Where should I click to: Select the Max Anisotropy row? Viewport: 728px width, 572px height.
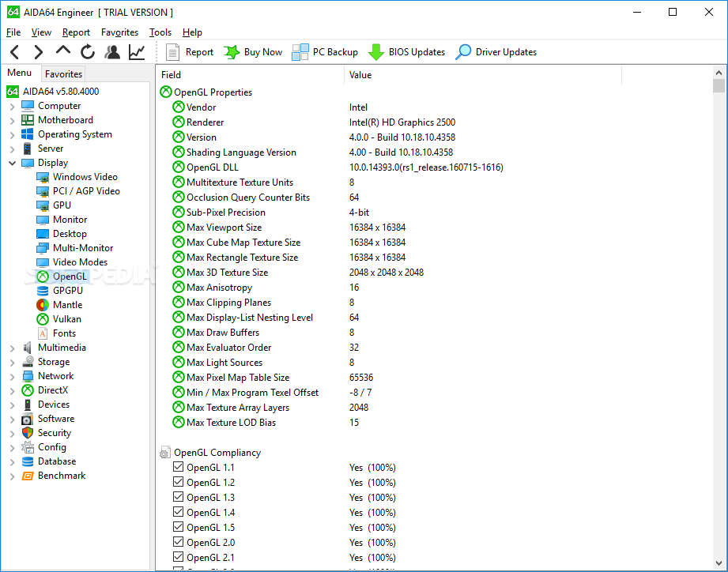[434, 287]
